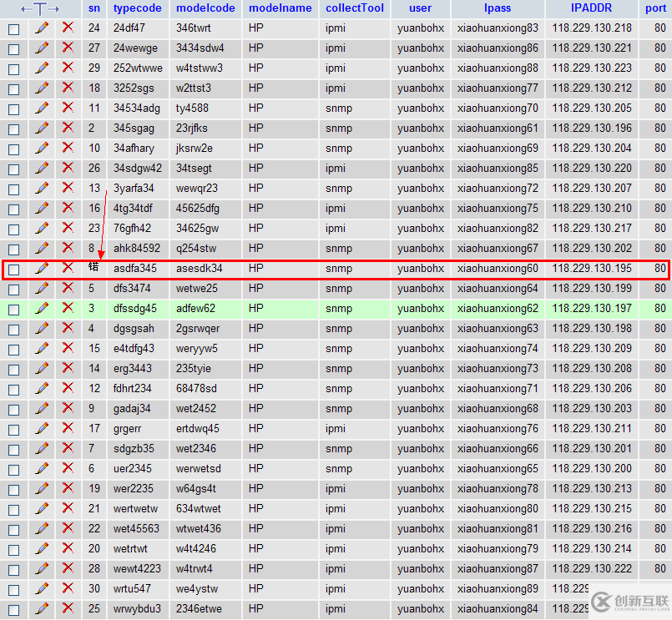Select IP address 118.229.130.197

pos(592,308)
